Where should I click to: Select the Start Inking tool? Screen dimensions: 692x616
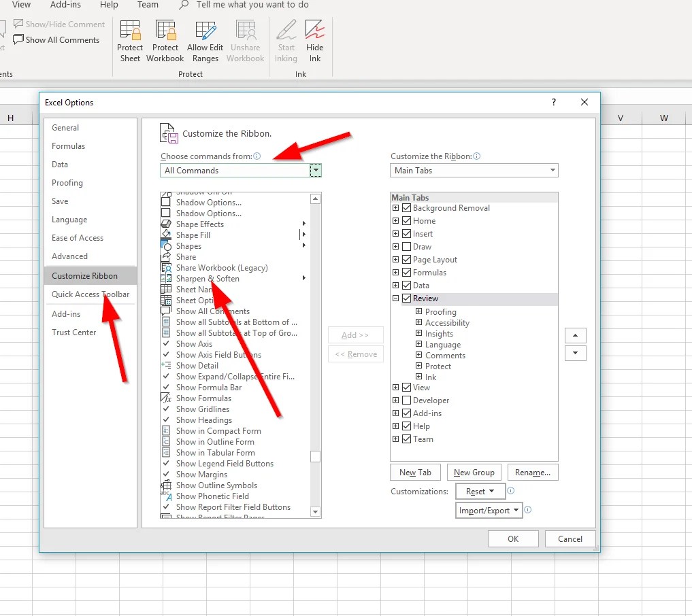[x=286, y=41]
